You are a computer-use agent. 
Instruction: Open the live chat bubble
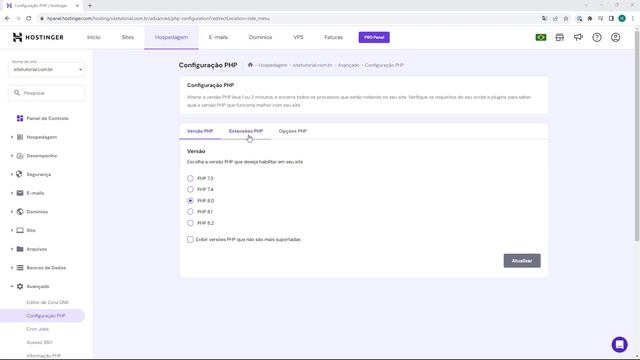[x=619, y=344]
